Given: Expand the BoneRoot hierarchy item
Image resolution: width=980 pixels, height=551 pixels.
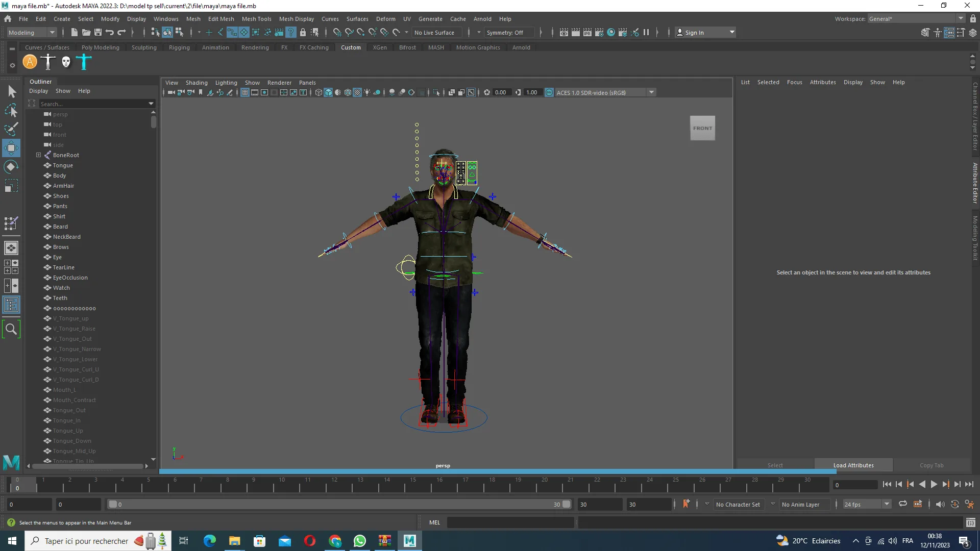Looking at the screenshot, I should click(38, 155).
